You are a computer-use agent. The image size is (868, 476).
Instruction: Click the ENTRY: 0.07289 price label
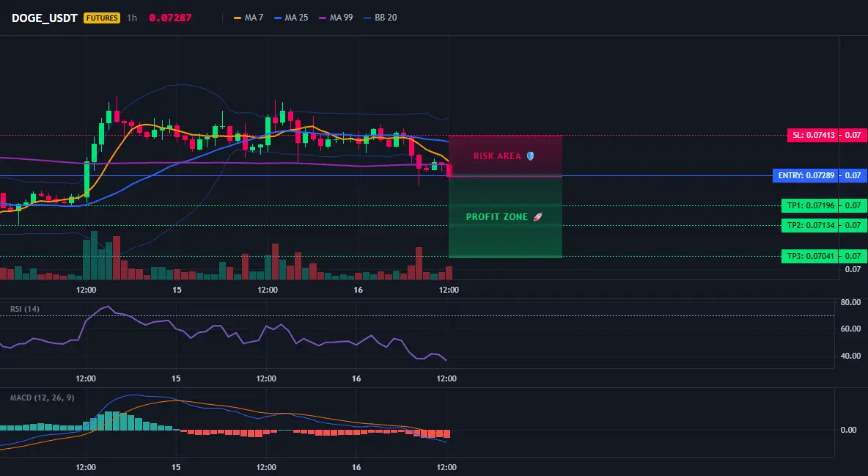click(x=806, y=176)
